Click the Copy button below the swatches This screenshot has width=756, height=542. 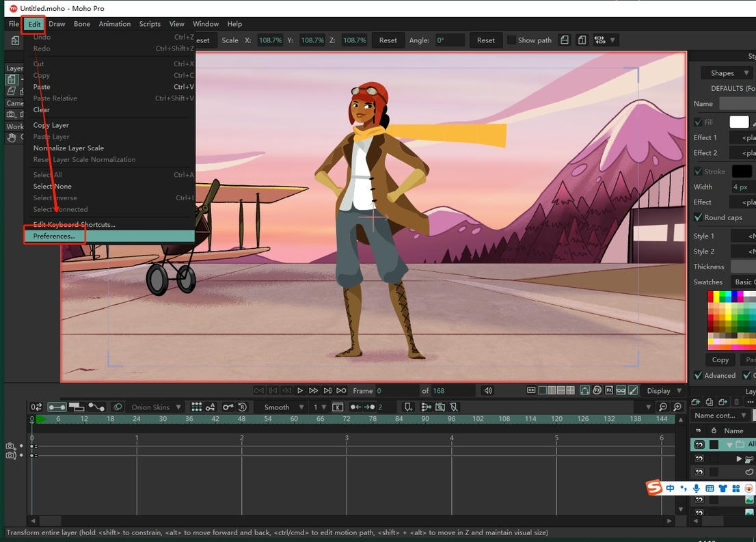click(x=720, y=360)
